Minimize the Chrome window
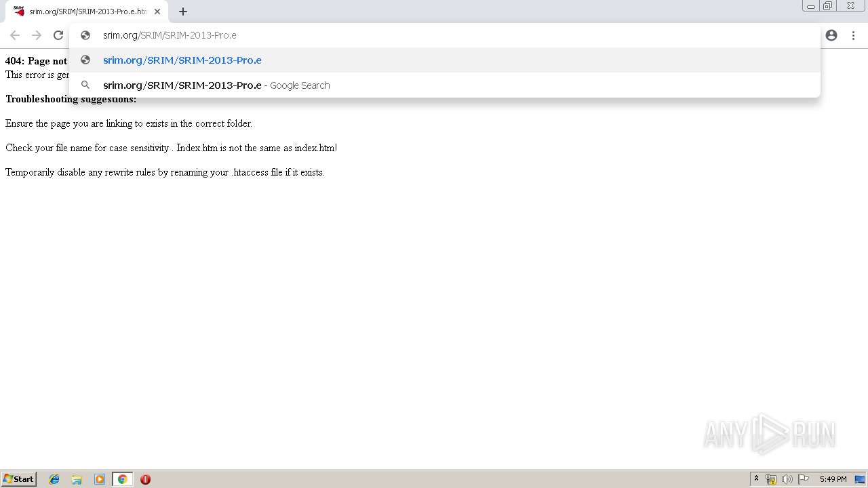 (811, 5)
